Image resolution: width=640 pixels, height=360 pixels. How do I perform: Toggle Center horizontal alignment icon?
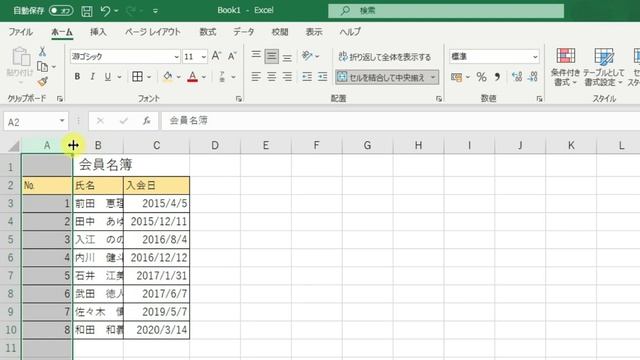coord(271,77)
